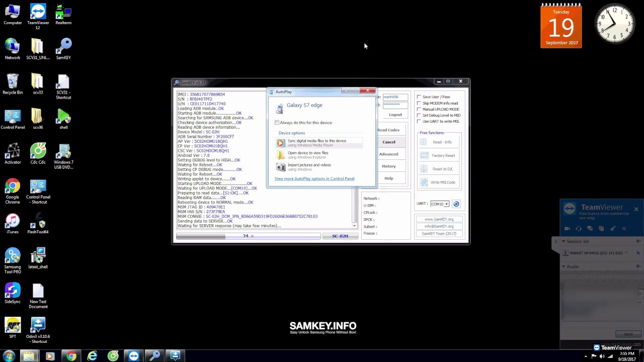Open Windows Explorer from taskbar
This screenshot has height=362, width=644.
(x=29, y=356)
